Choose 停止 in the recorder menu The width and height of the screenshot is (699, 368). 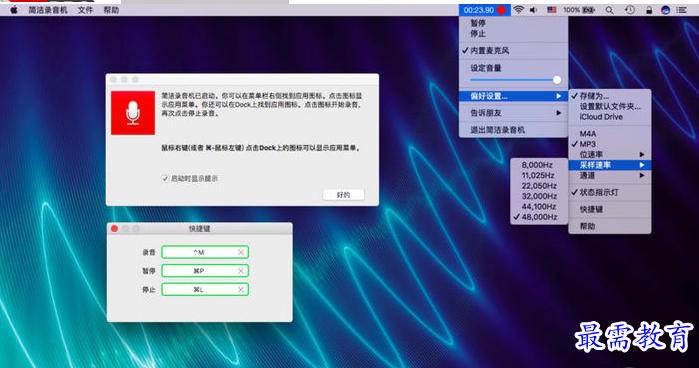pos(514,33)
